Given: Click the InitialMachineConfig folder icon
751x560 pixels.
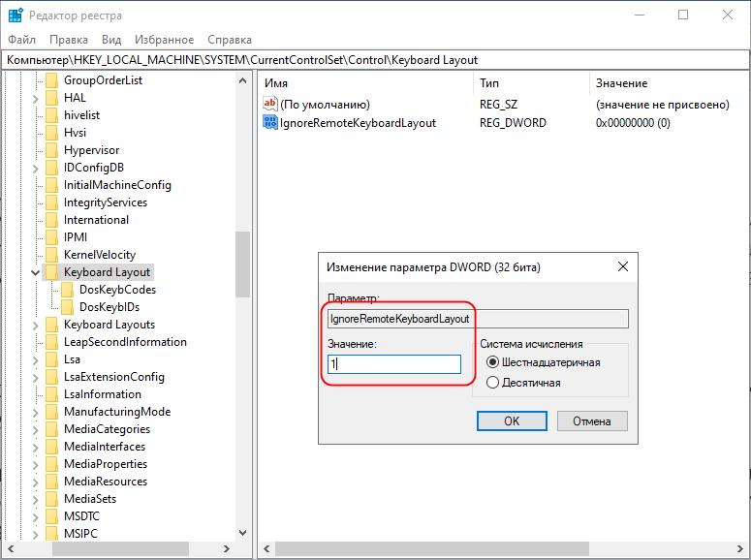Looking at the screenshot, I should [52, 185].
